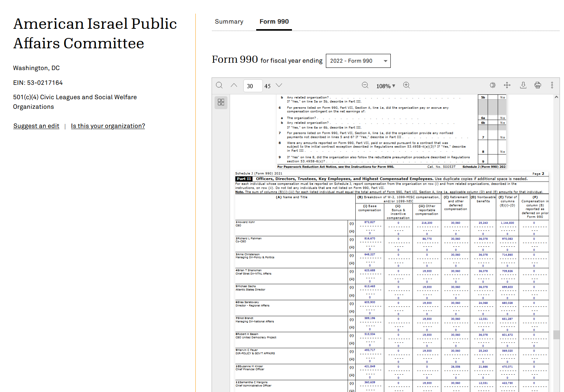
Task: Go to next page arrow
Action: tap(279, 85)
